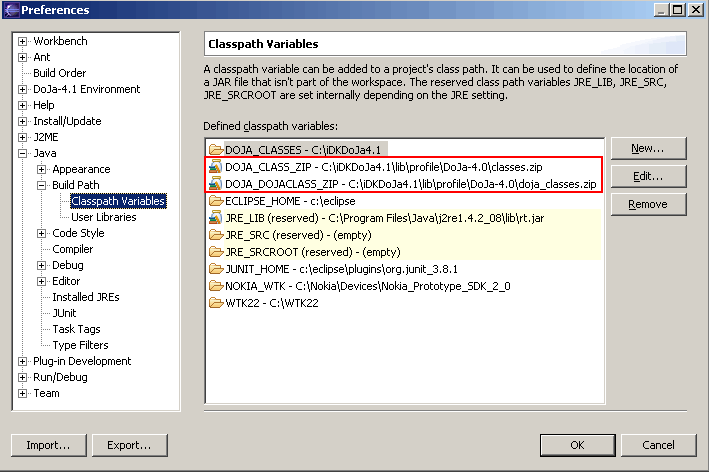
Task: Select the Workbench tree item
Action: click(x=60, y=41)
